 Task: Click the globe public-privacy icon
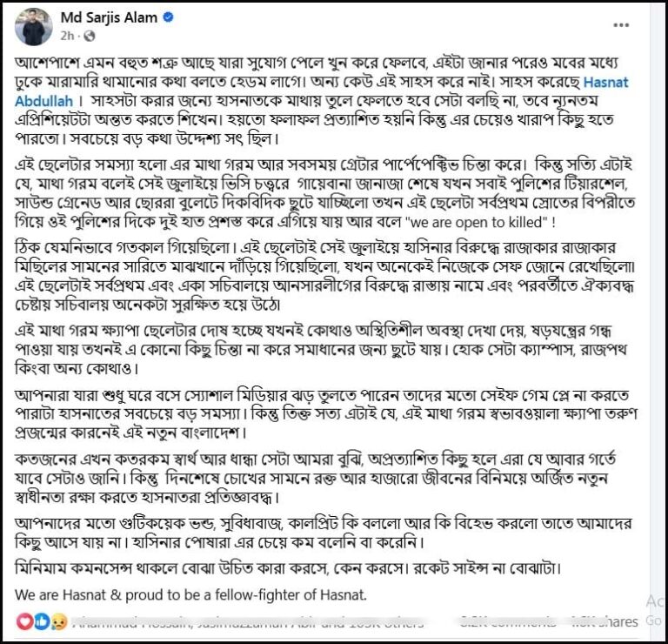click(x=89, y=37)
